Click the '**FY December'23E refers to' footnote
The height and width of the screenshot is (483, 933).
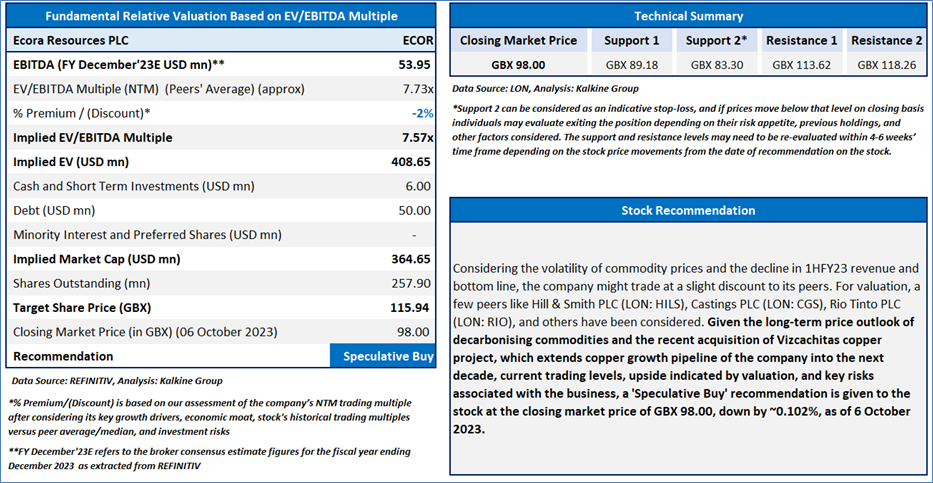[209, 459]
